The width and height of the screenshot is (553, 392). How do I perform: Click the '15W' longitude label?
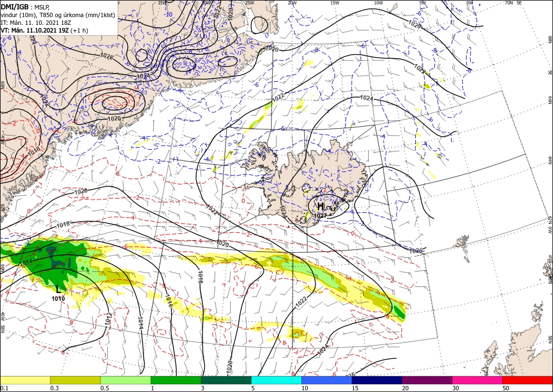(x=335, y=3)
